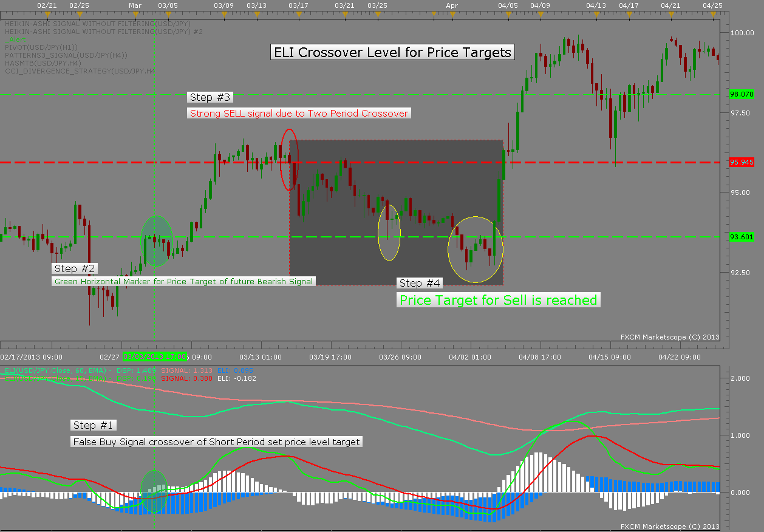This screenshot has width=764, height=532.
Task: Click the 92.50 value on the price axis
Action: [x=741, y=273]
